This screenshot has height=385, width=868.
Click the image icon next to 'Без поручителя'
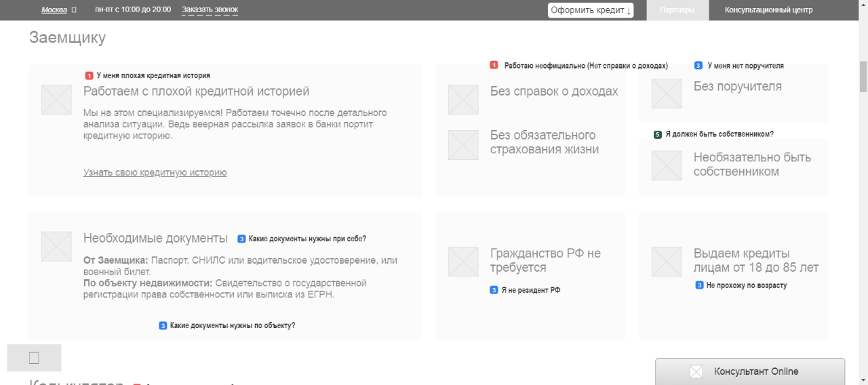pos(667,94)
